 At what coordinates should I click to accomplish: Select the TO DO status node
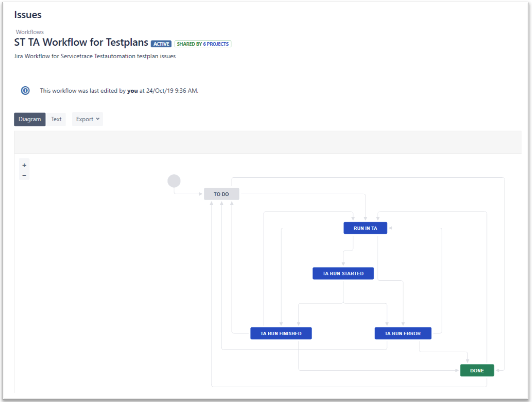221,194
